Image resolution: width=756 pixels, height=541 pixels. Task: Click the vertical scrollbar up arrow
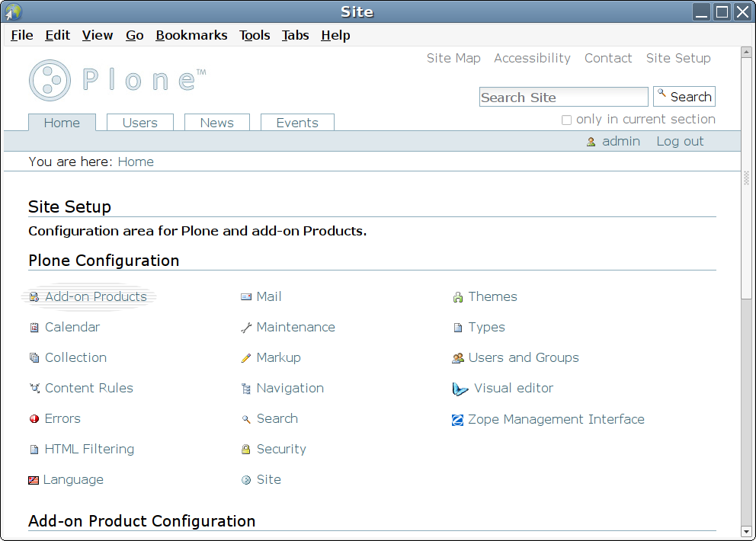(x=746, y=53)
